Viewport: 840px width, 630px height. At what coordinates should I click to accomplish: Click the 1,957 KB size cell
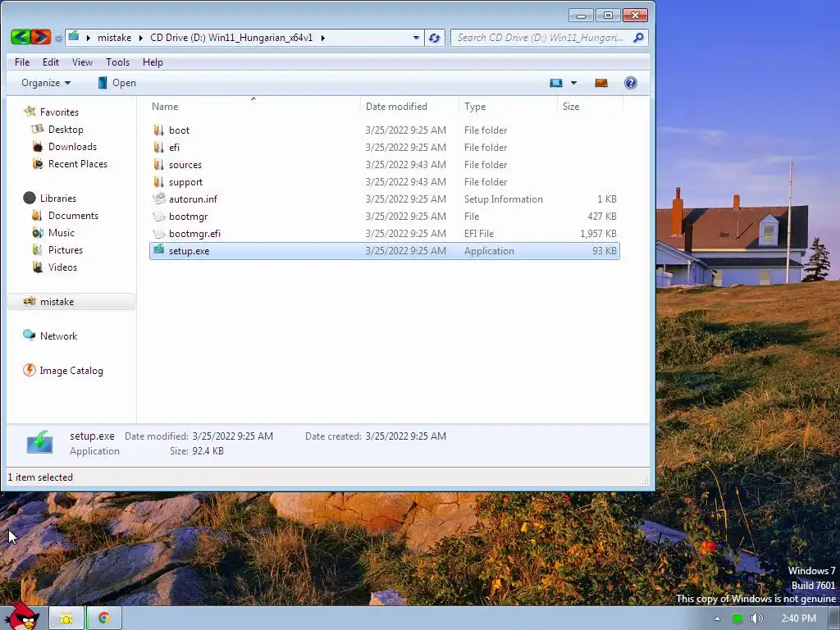(x=598, y=234)
